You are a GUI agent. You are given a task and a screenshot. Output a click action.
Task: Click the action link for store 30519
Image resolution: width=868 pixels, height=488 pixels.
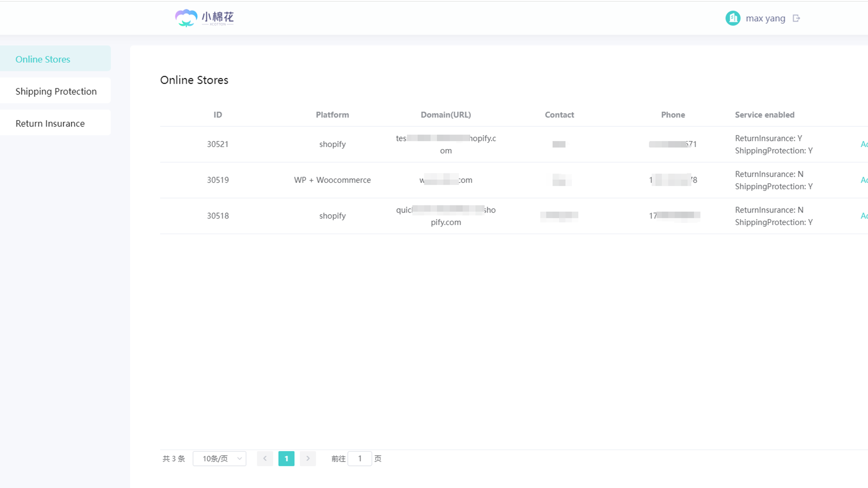864,180
